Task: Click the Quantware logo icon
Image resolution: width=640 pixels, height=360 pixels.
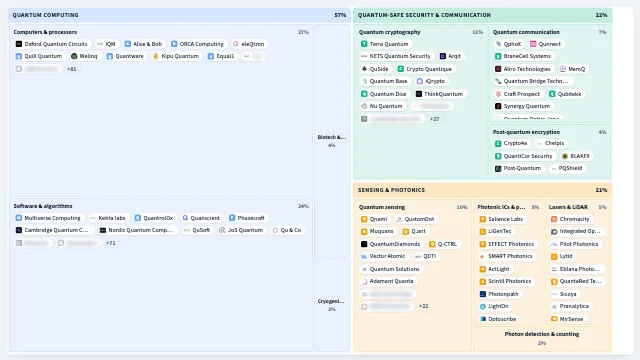Action: [110, 56]
